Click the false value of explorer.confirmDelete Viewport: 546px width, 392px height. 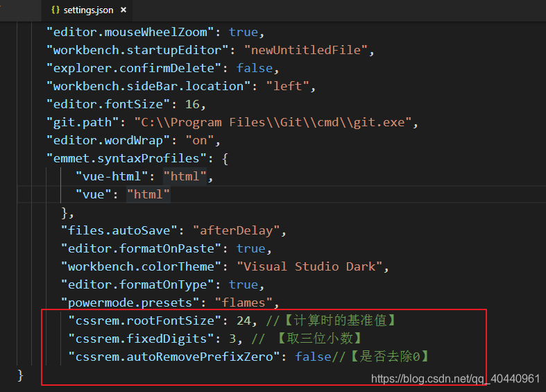255,68
